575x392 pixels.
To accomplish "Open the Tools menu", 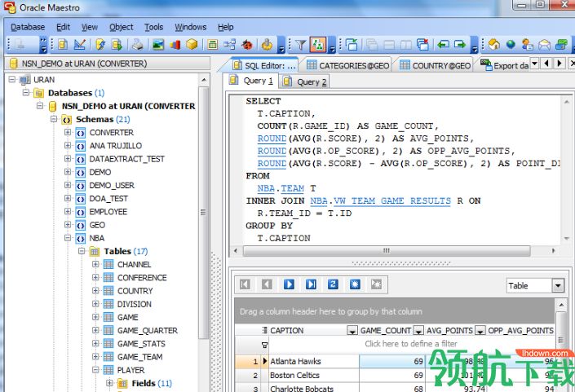I will [153, 27].
